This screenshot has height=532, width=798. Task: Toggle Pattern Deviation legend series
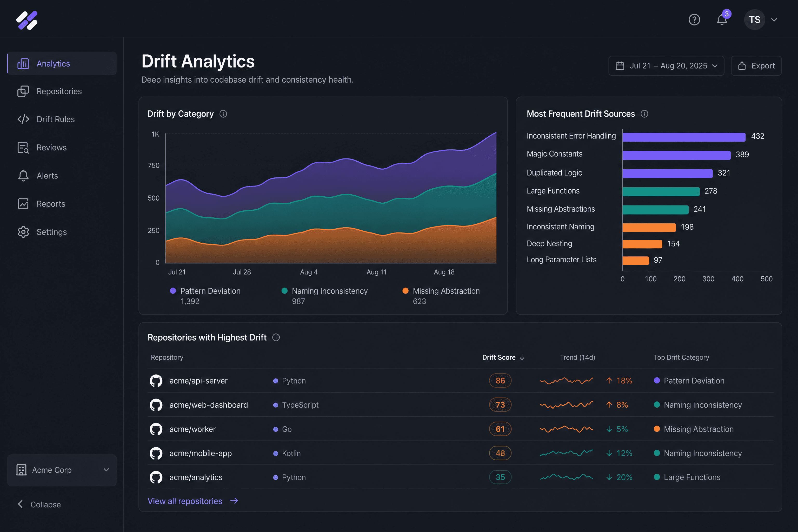tap(205, 296)
